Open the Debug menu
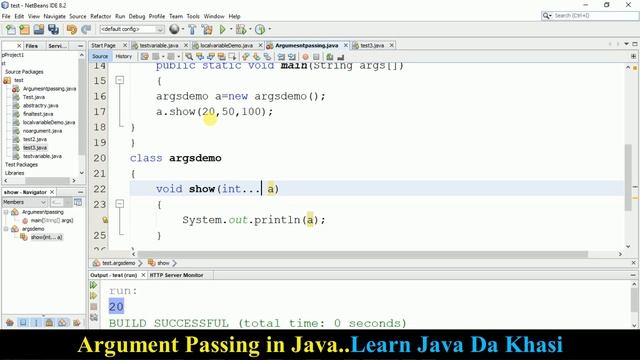 coord(137,16)
